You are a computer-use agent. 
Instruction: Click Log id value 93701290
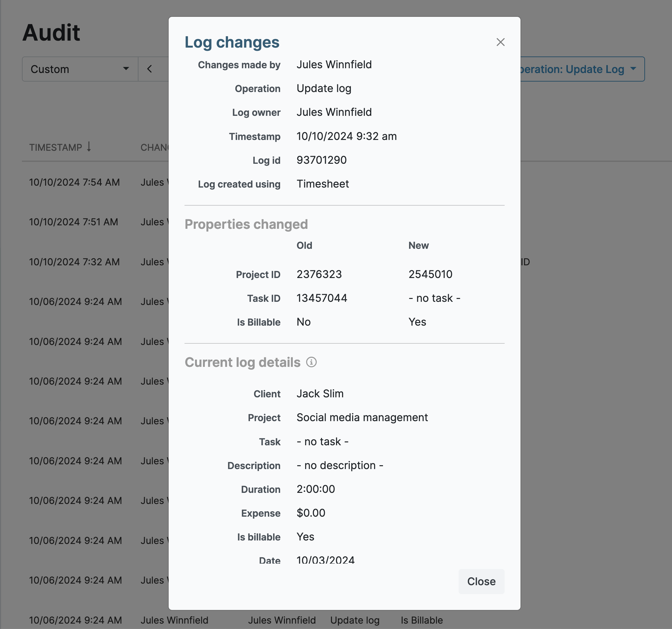(x=321, y=160)
